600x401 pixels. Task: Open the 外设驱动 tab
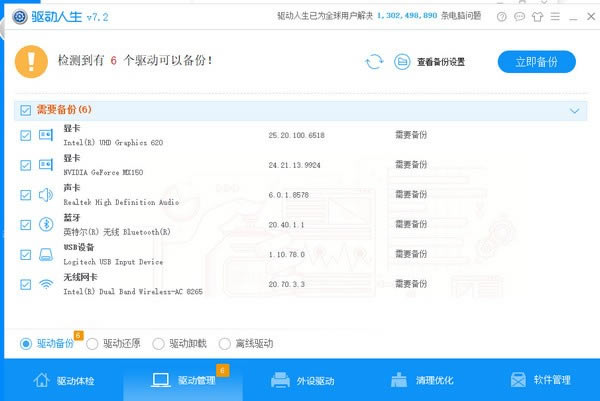point(303,381)
